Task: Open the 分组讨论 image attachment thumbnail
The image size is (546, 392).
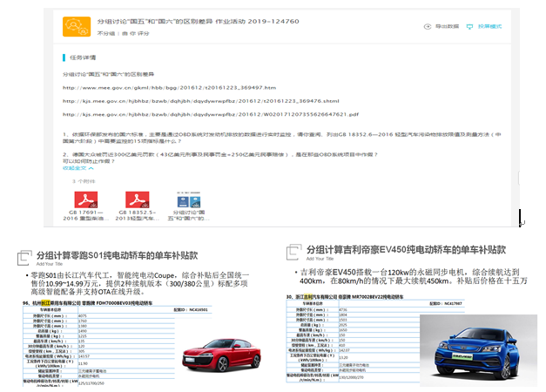Action: 188,199
